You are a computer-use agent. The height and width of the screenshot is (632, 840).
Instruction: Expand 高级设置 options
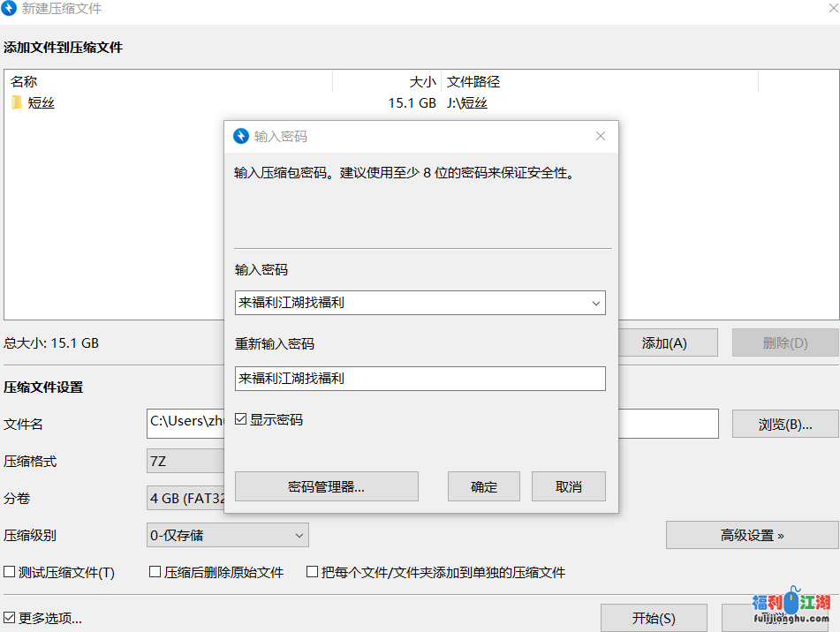point(752,535)
